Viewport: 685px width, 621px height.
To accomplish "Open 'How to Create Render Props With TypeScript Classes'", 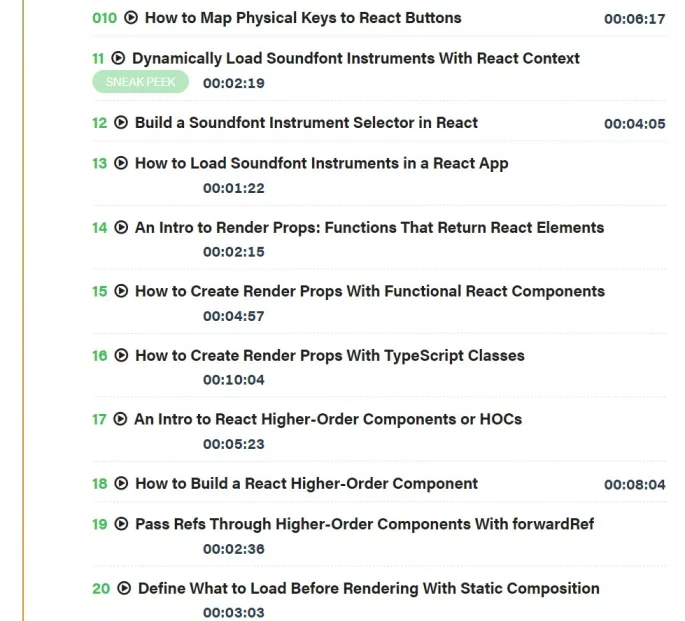I will tap(330, 355).
